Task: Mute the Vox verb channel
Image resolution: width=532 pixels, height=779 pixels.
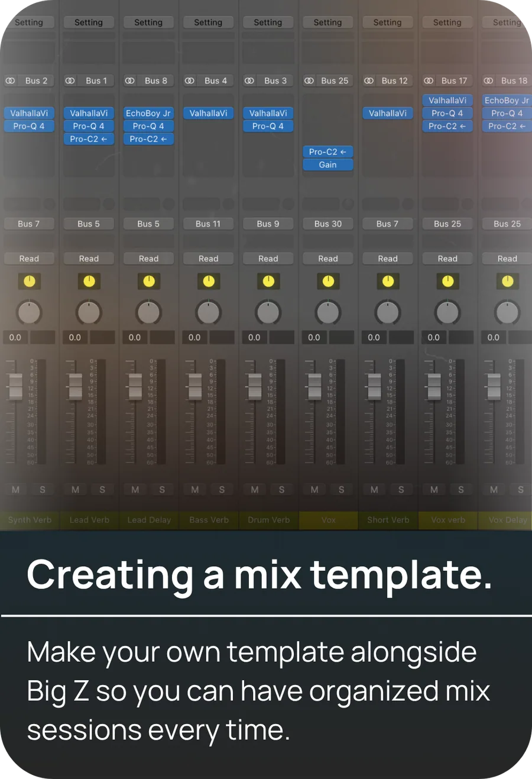Action: pyautogui.click(x=434, y=489)
